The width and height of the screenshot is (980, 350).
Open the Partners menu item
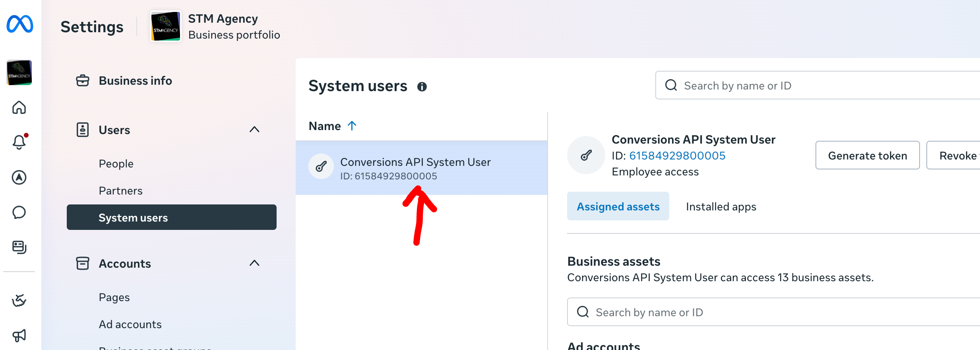(x=120, y=191)
